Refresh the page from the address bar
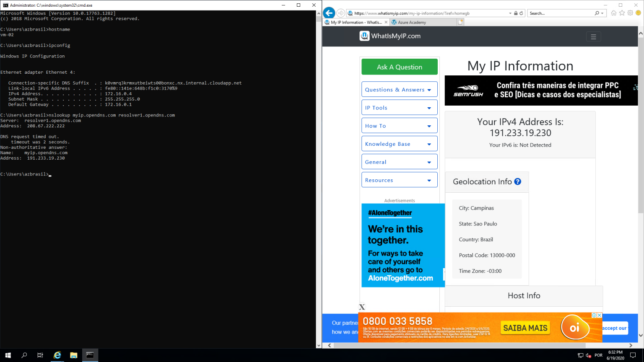Screen dimensions: 644x362 pos(522,13)
